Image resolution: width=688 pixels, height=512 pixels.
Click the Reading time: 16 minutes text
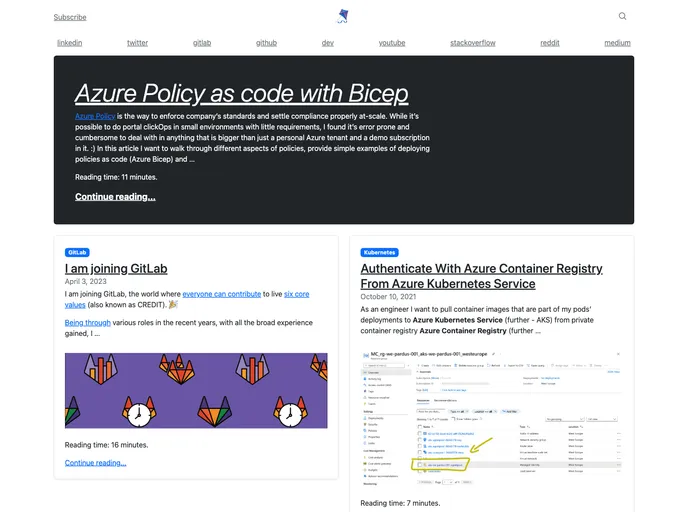[106, 445]
